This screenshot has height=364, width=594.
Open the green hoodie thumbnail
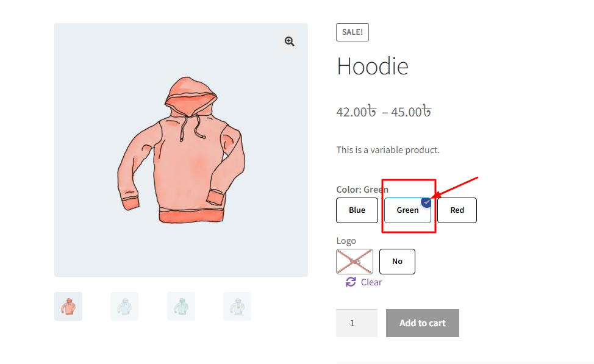click(x=181, y=306)
